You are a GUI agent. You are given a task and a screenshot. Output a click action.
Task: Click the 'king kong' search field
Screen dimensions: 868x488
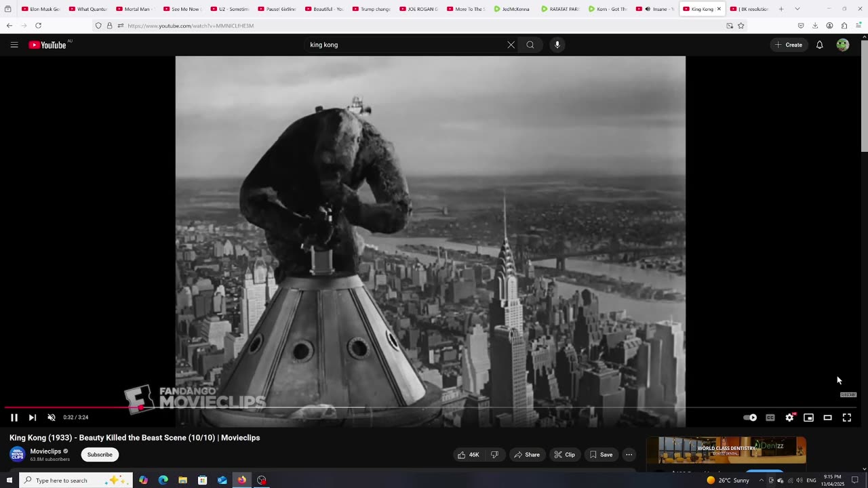[406, 45]
